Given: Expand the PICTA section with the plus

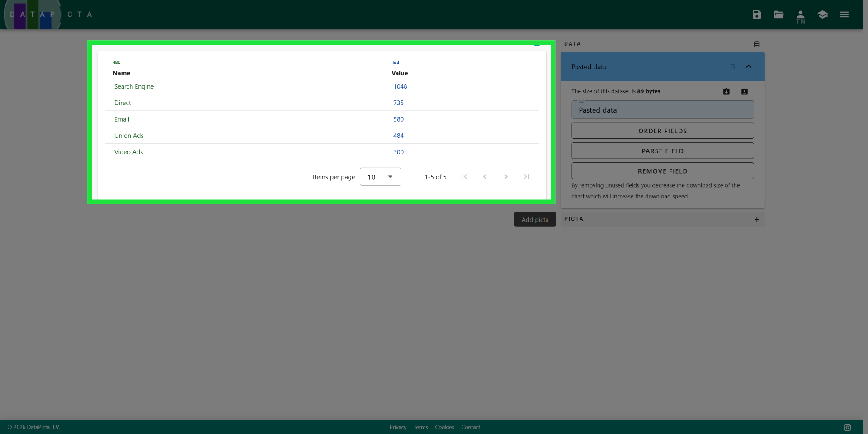Looking at the screenshot, I should point(757,219).
